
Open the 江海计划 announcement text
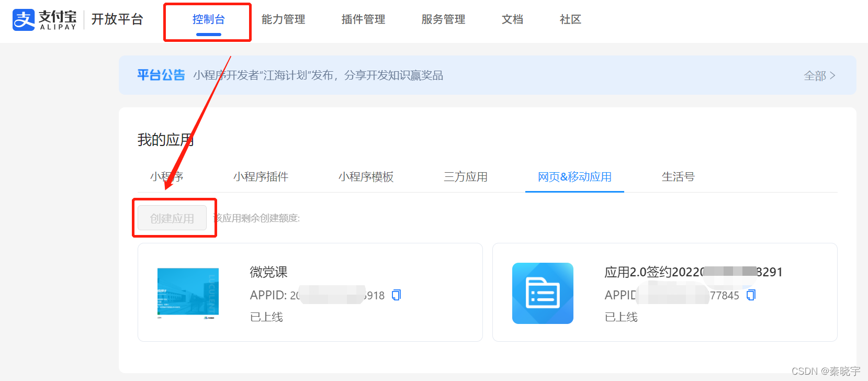click(x=318, y=75)
